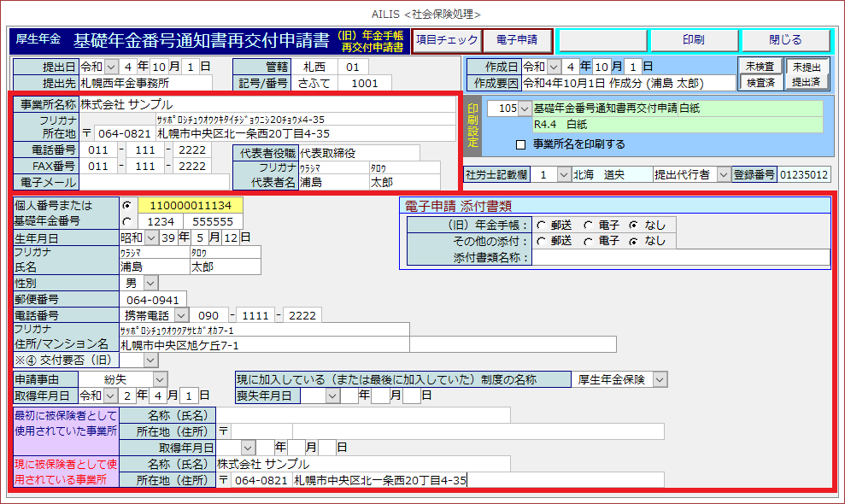Click the 印刷 button
The image size is (845, 504).
pos(693,40)
